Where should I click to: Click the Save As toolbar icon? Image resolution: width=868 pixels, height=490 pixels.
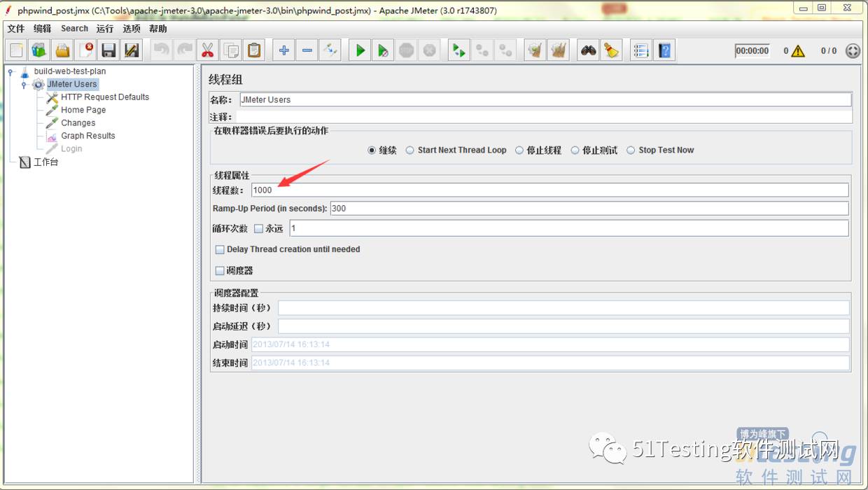click(132, 50)
